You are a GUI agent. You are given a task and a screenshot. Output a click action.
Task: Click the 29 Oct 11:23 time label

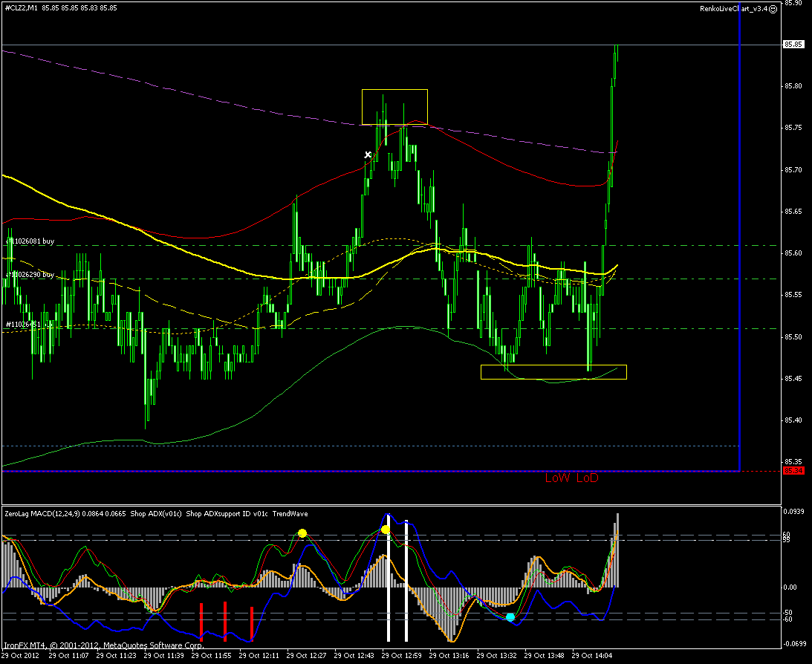116,656
